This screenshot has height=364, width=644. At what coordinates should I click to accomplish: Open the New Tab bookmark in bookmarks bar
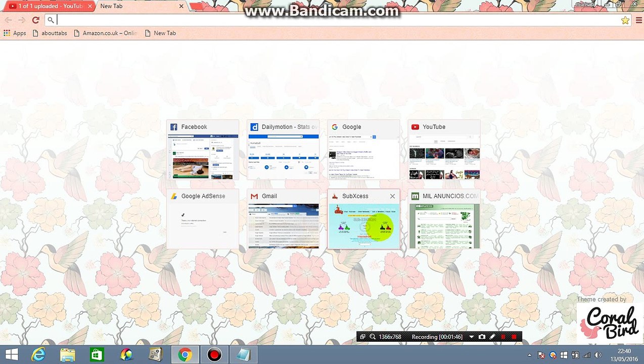[x=160, y=33]
